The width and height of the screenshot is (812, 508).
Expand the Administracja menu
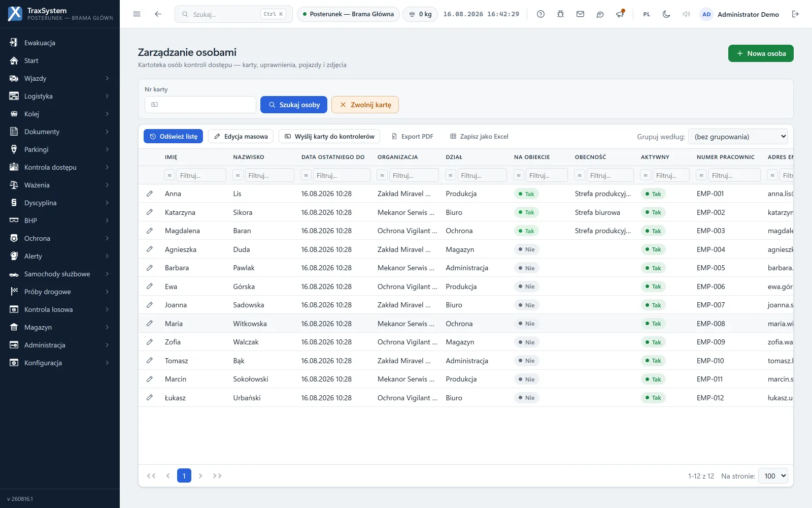[x=60, y=345]
